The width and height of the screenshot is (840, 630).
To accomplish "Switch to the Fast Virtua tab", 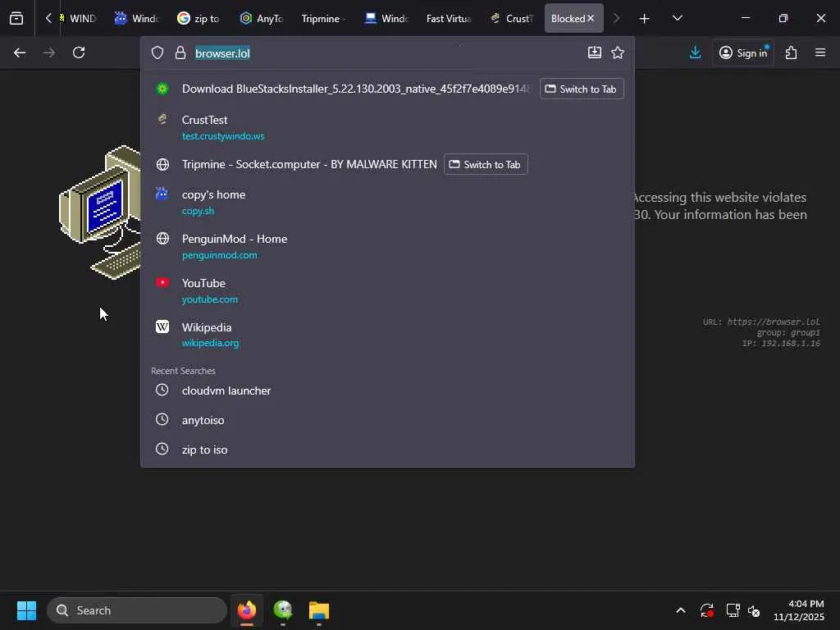I will 449,18.
